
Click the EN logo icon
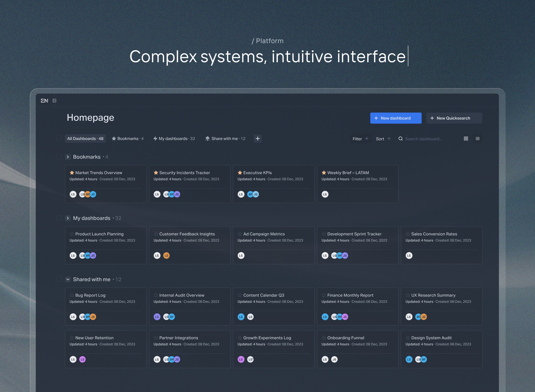44,101
